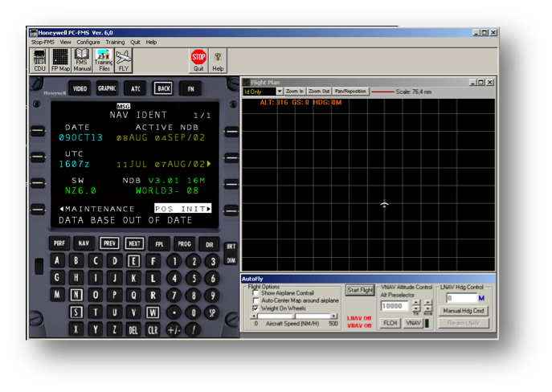Open the Stop-FMS menu
Image resolution: width=552 pixels, height=392 pixels.
click(43, 42)
